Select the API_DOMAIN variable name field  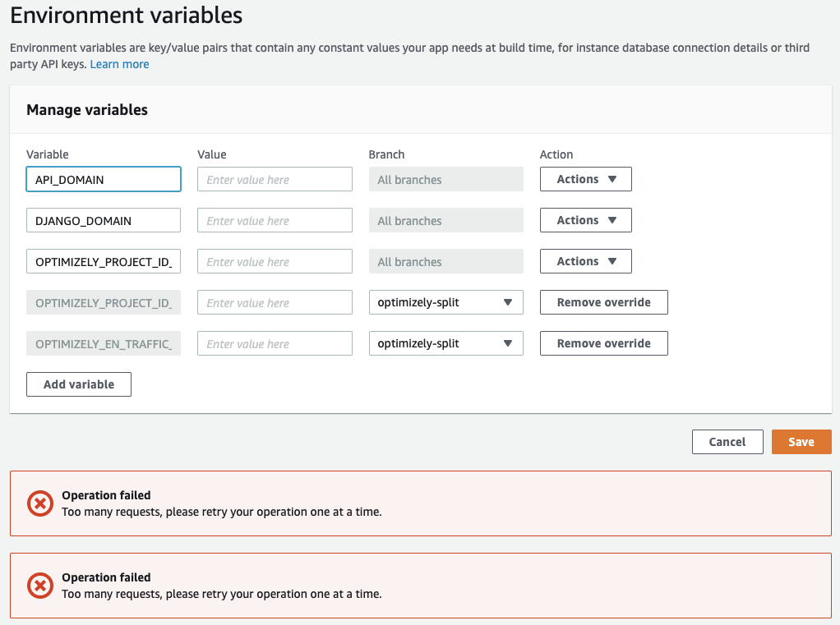(x=103, y=179)
